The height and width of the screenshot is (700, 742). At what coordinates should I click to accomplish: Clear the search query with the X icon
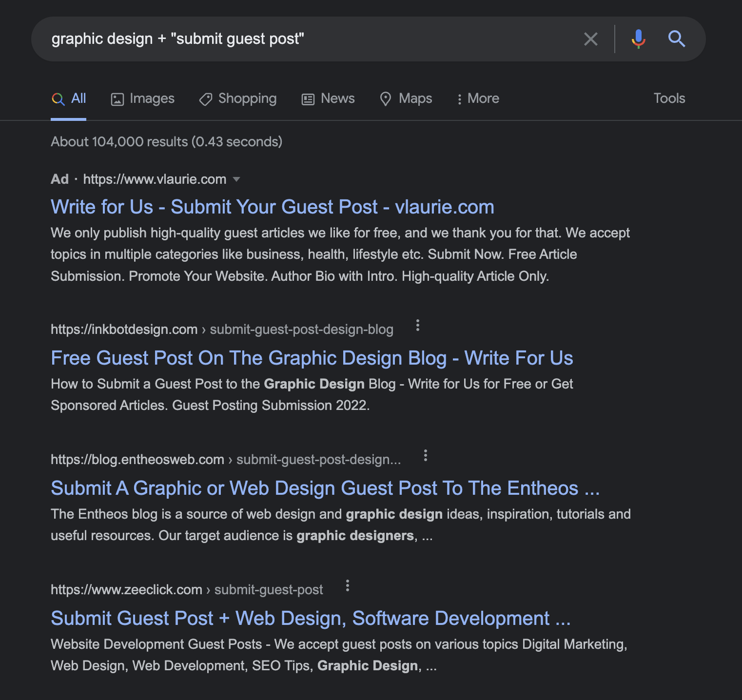590,39
